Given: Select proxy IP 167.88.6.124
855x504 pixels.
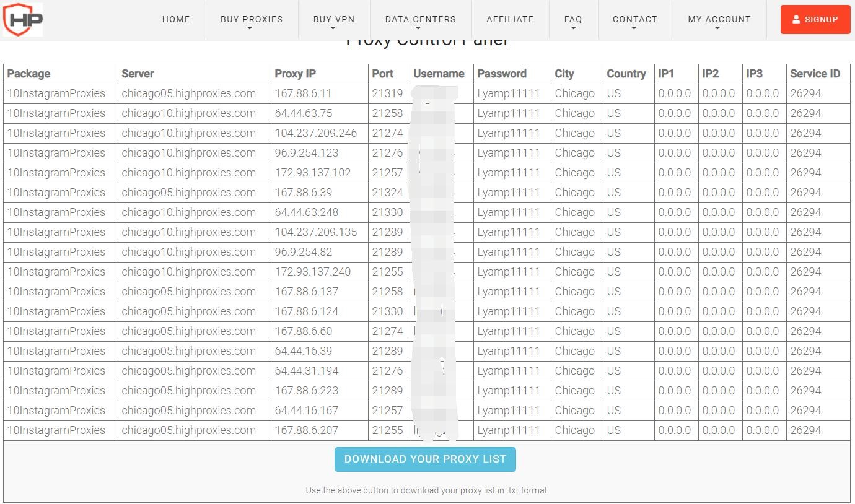Looking at the screenshot, I should 307,311.
